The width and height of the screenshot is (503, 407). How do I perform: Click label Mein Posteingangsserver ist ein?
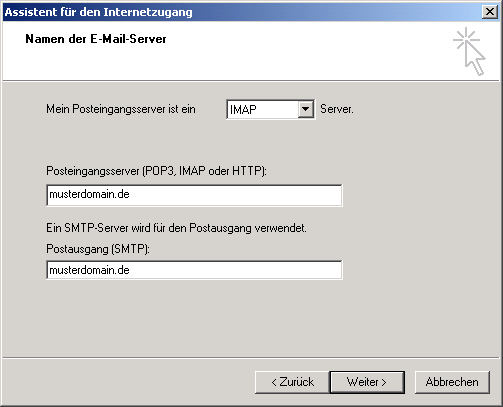121,109
